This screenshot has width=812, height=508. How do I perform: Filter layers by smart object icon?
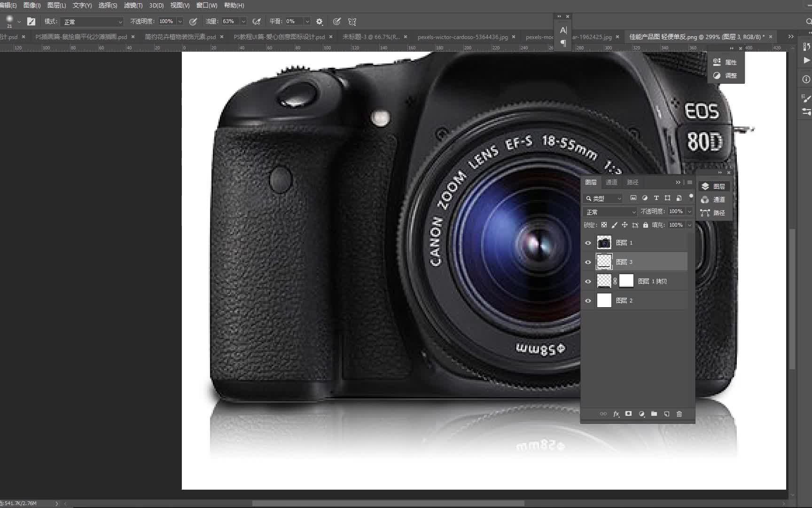point(679,198)
